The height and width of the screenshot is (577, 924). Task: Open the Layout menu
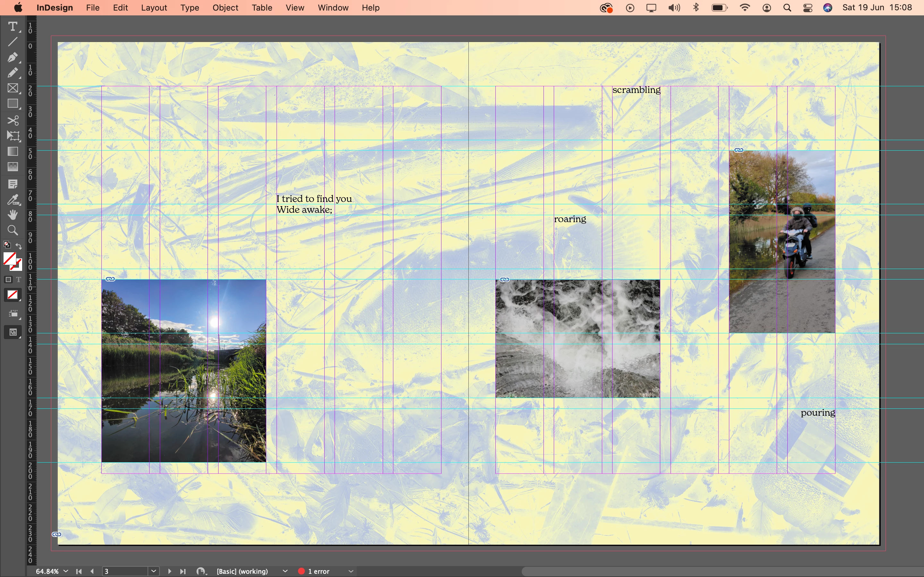click(x=154, y=8)
